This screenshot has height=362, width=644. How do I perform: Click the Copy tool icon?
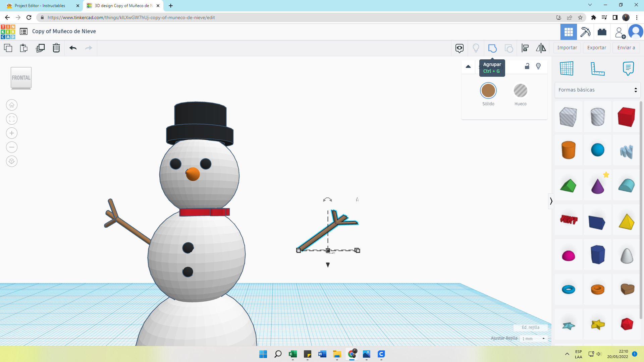tap(8, 48)
